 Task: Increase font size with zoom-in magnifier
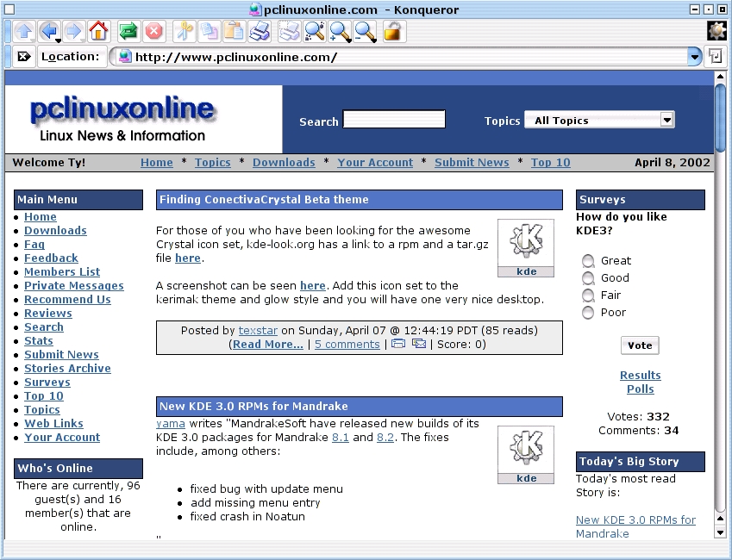click(339, 31)
